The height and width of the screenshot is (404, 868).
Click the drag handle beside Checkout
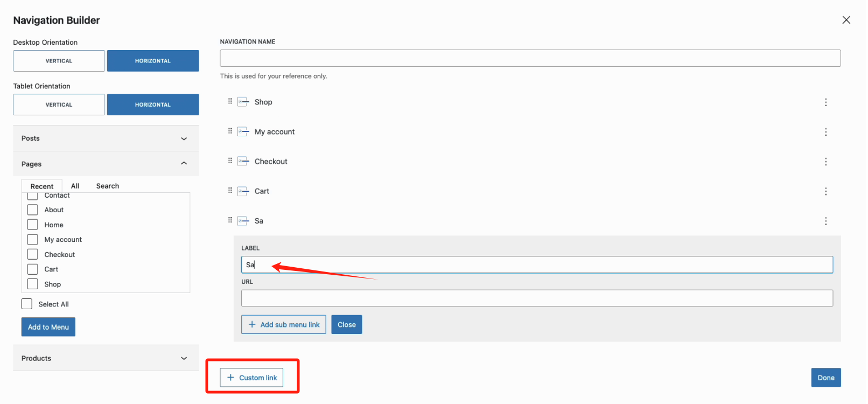[230, 161]
